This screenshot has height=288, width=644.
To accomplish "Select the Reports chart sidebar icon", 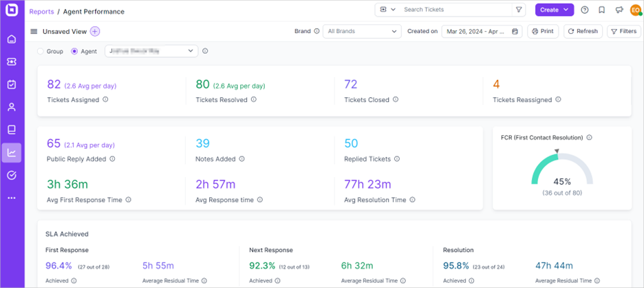I will 12,153.
